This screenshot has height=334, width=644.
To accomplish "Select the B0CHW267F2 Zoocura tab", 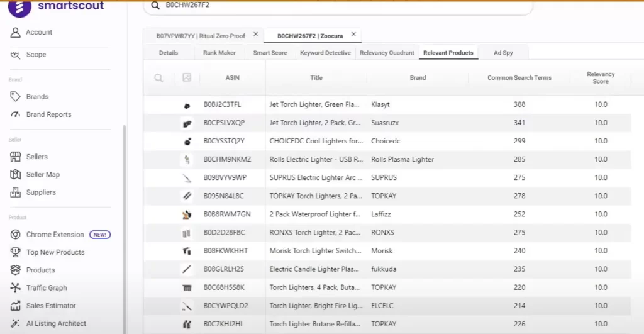I will click(x=310, y=36).
